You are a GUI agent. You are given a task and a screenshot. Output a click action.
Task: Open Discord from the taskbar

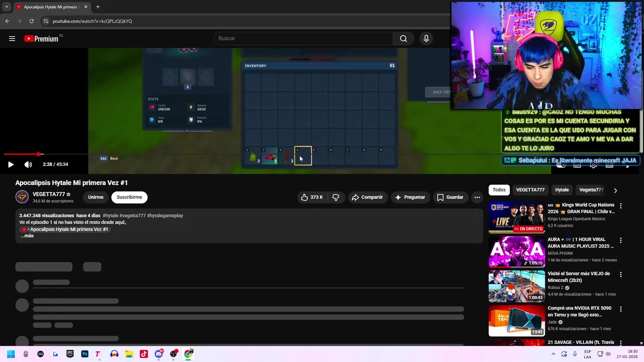[159, 354]
